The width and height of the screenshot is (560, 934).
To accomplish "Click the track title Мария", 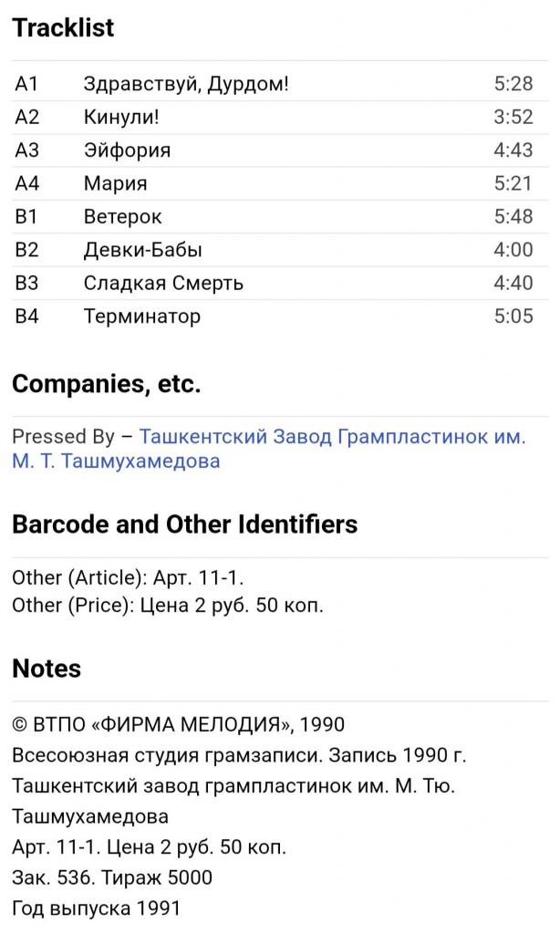I will [x=115, y=183].
